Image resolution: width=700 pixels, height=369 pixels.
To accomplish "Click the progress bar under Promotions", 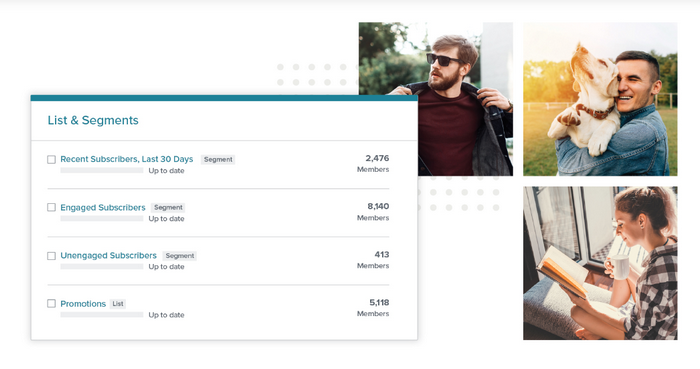I will point(102,315).
